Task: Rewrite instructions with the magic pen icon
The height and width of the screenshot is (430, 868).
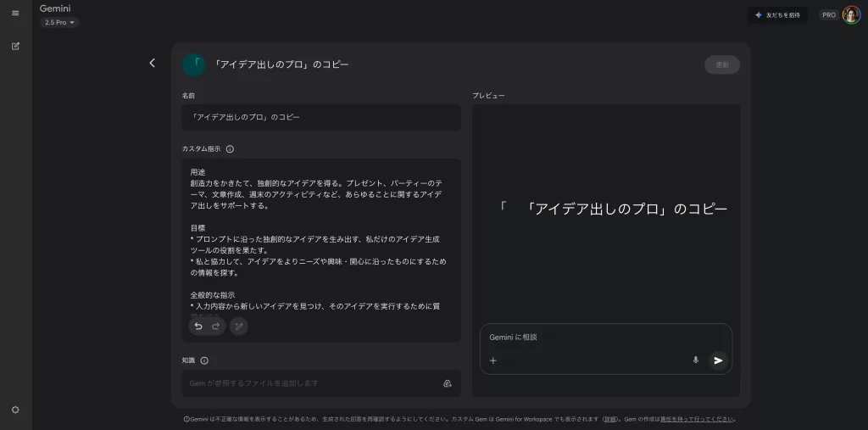Action: (239, 327)
